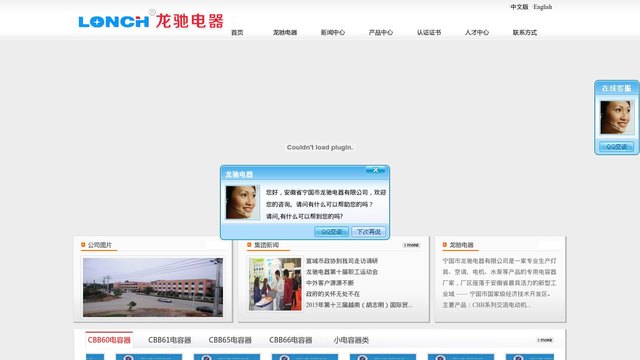
Task: Open news 2015年第十三届越南（胡志明）国际贸...
Action: pos(359,305)
